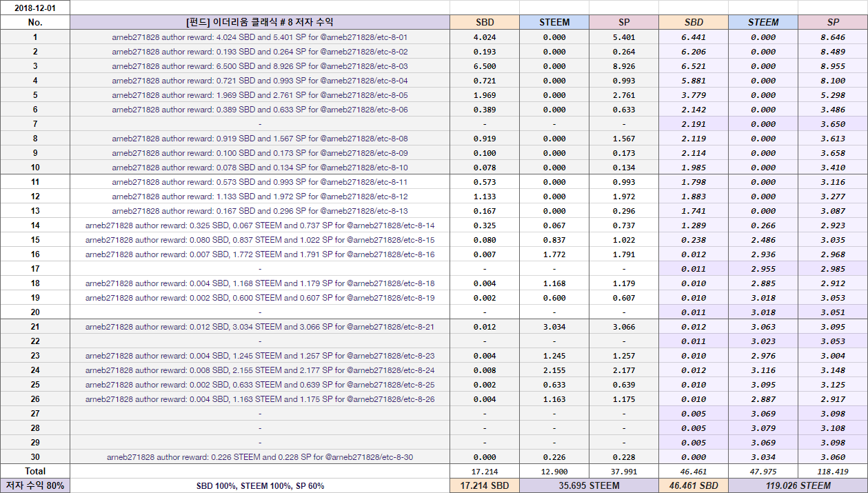Screen dimensions: 868x493
Task: Click the italic SBD cumulative header
Action: point(694,22)
